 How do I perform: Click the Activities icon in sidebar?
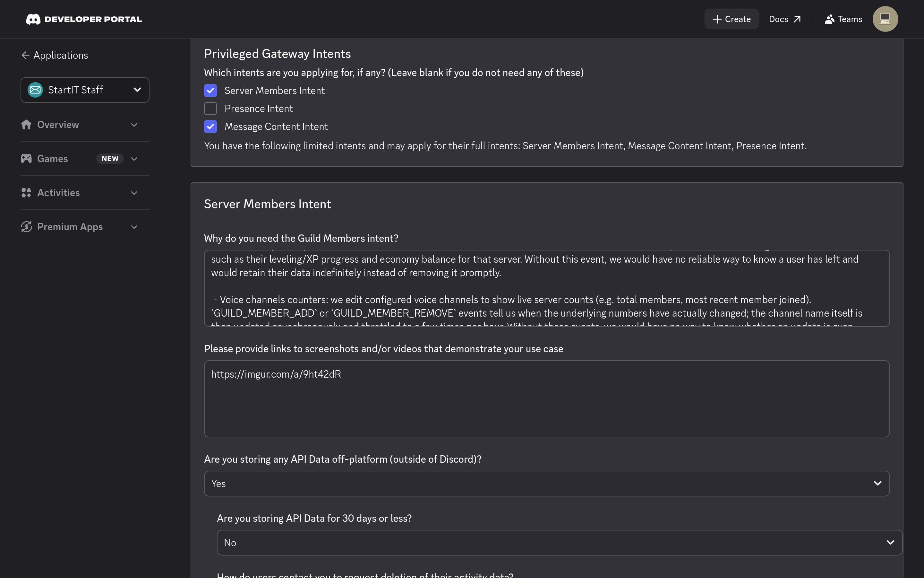pyautogui.click(x=26, y=193)
